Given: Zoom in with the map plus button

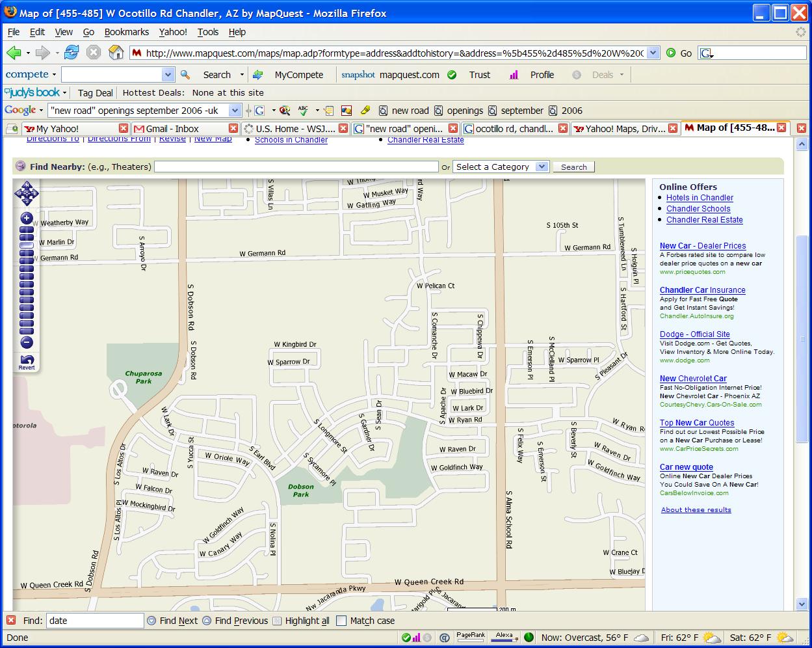Looking at the screenshot, I should 27,218.
